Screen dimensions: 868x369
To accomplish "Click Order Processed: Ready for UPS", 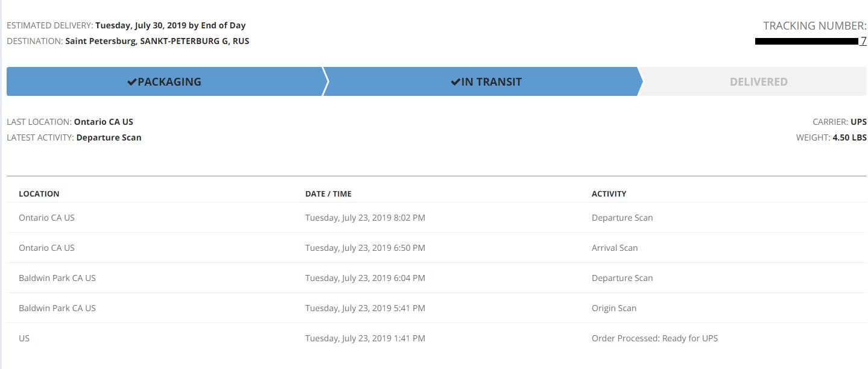I will (x=654, y=338).
